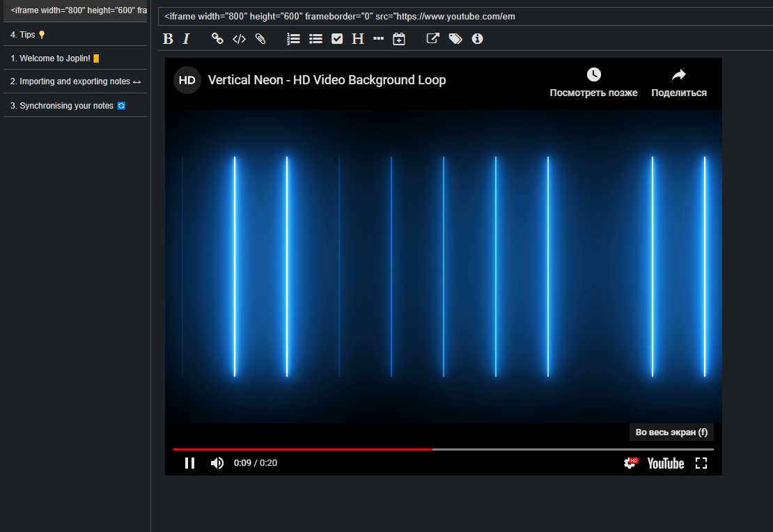
Task: Insert hyperlink using link icon
Action: tap(217, 38)
